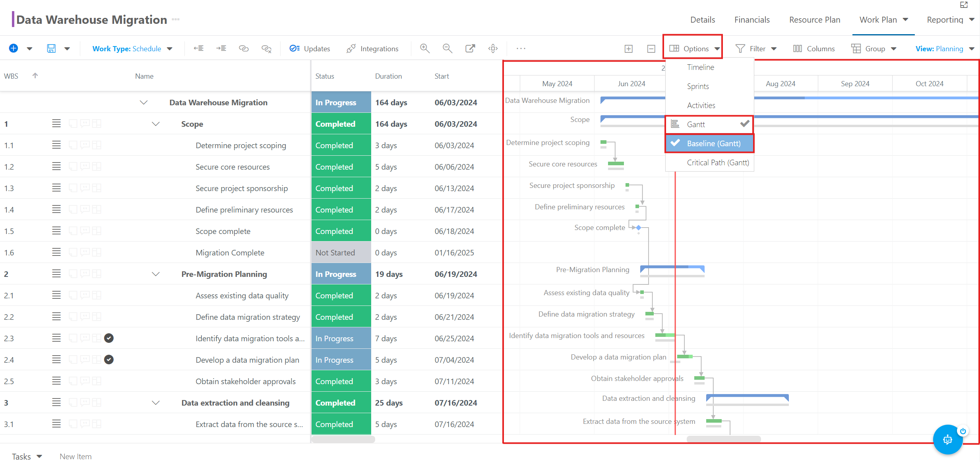Image resolution: width=980 pixels, height=462 pixels.
Task: Click the expand all plus box icon
Action: coord(629,48)
